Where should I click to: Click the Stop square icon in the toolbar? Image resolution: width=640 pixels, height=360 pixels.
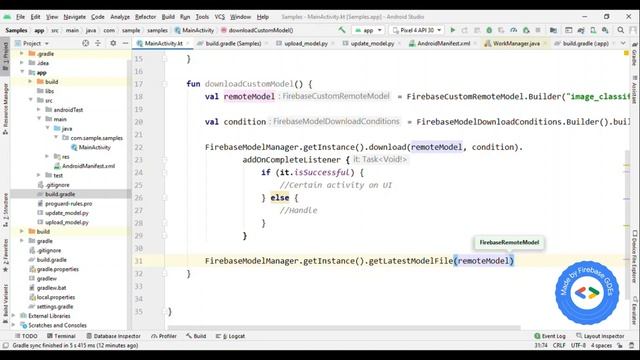(x=538, y=30)
